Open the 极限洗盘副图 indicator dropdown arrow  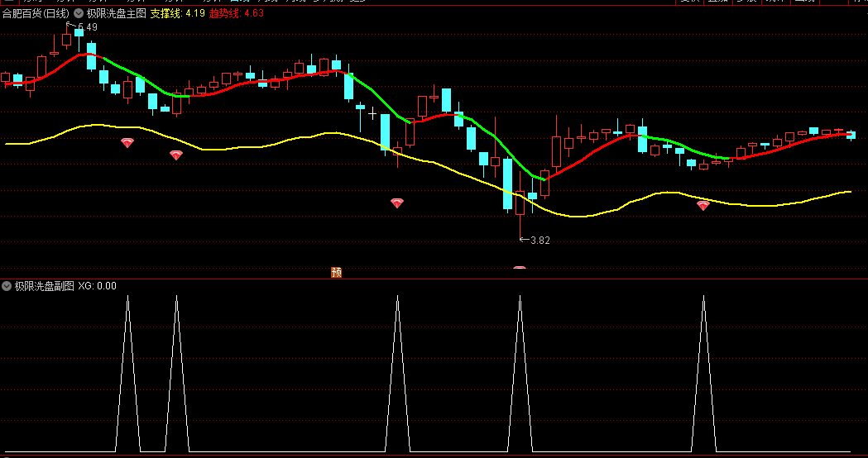pos(7,286)
